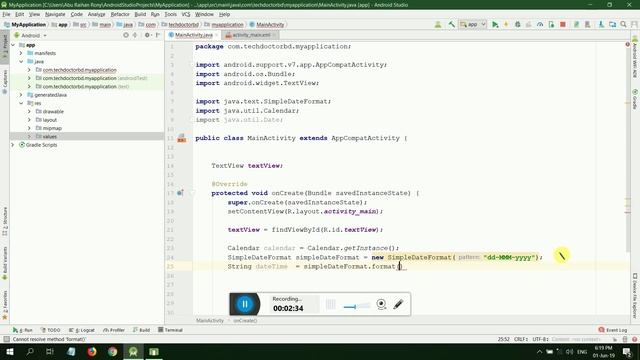Switch to the activity_main.xml tab
Screen dimensions: 640x360
[x=251, y=35]
